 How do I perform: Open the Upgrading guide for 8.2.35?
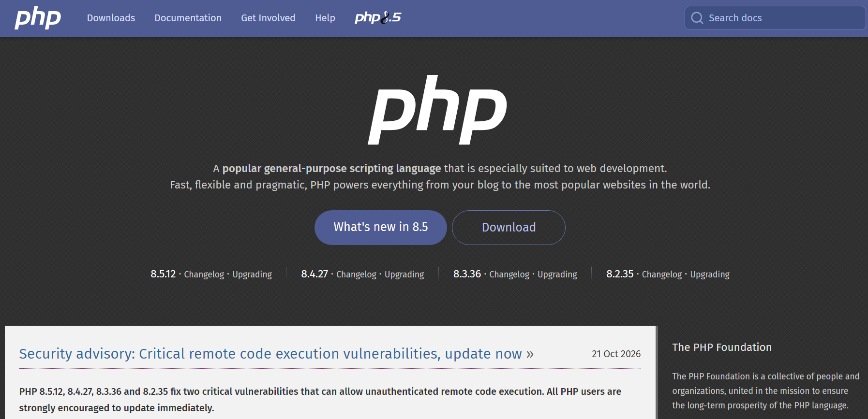point(710,275)
